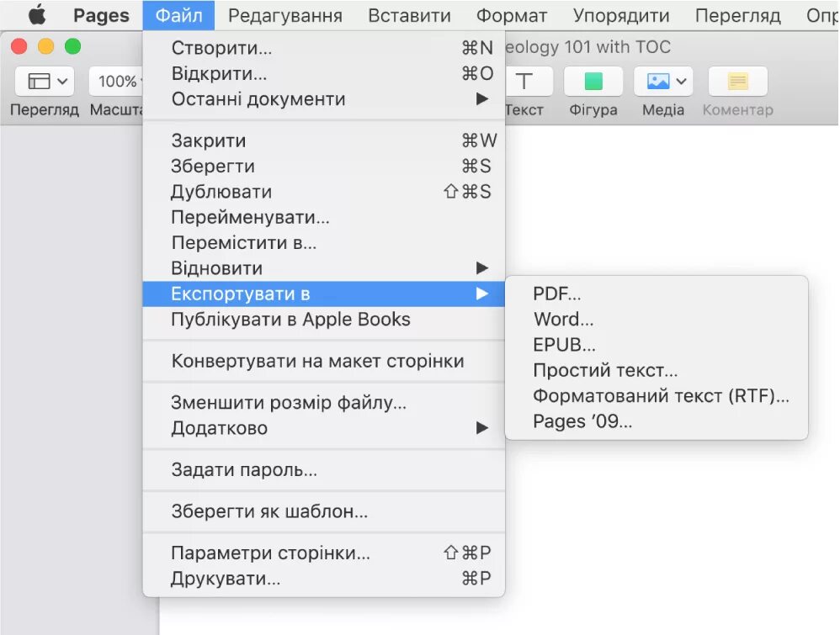The image size is (840, 635).
Task: Choose Друкувати… menu item
Action: click(323, 579)
